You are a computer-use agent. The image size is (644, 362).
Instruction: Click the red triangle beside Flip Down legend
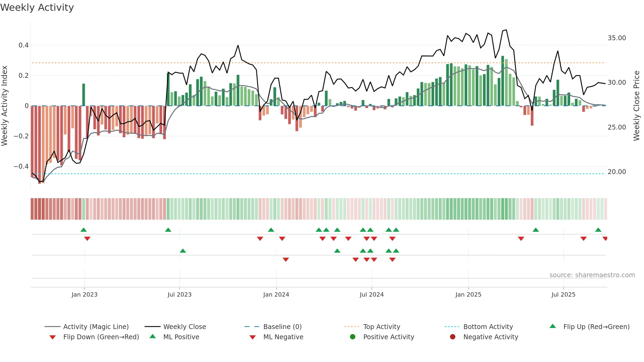pyautogui.click(x=53, y=337)
